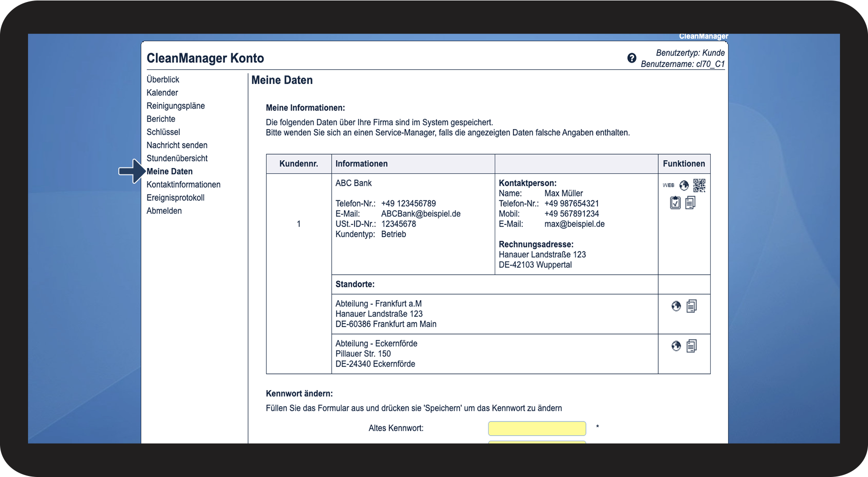Click the clipboard checklist icon
Screen dimensions: 868x477
675,202
